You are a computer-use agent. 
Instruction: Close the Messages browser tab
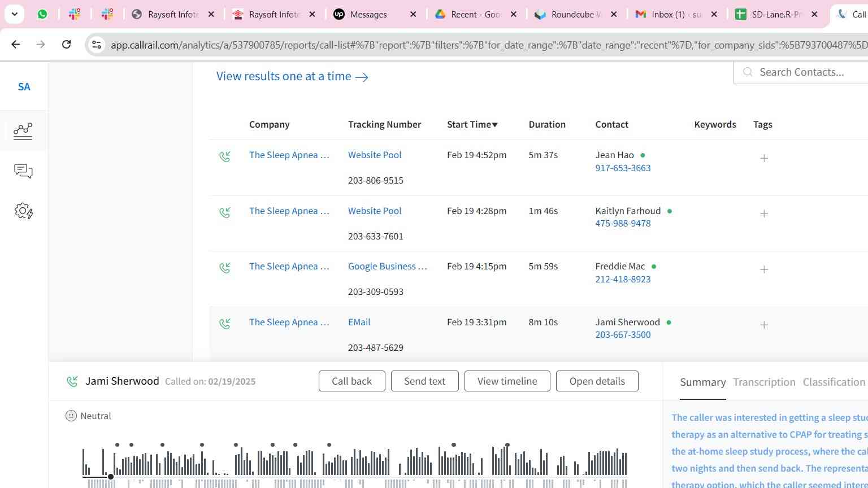point(413,14)
